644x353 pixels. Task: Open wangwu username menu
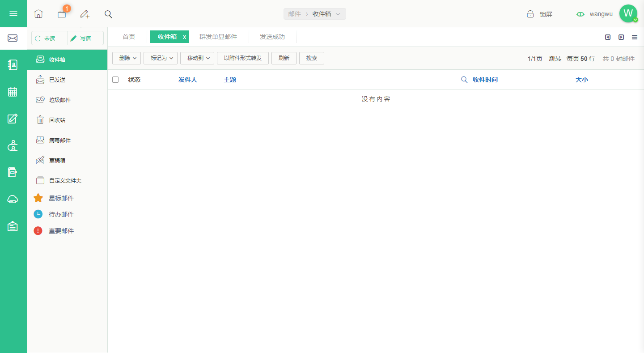pyautogui.click(x=601, y=14)
